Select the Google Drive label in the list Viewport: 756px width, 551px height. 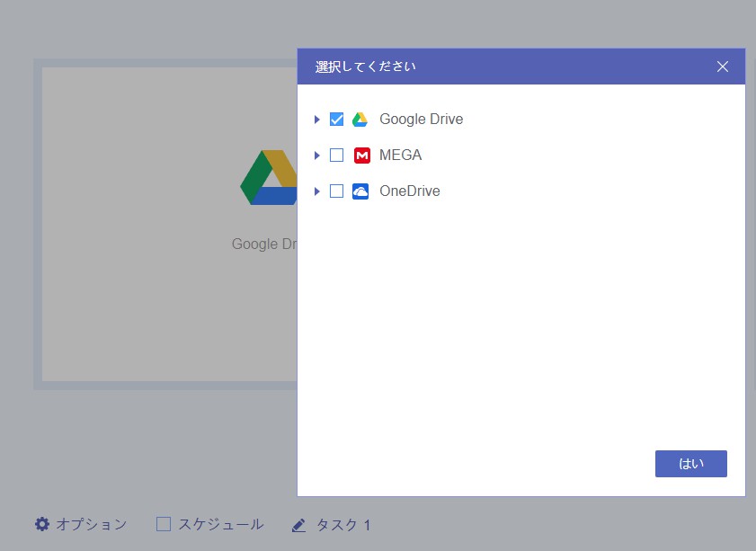point(421,119)
